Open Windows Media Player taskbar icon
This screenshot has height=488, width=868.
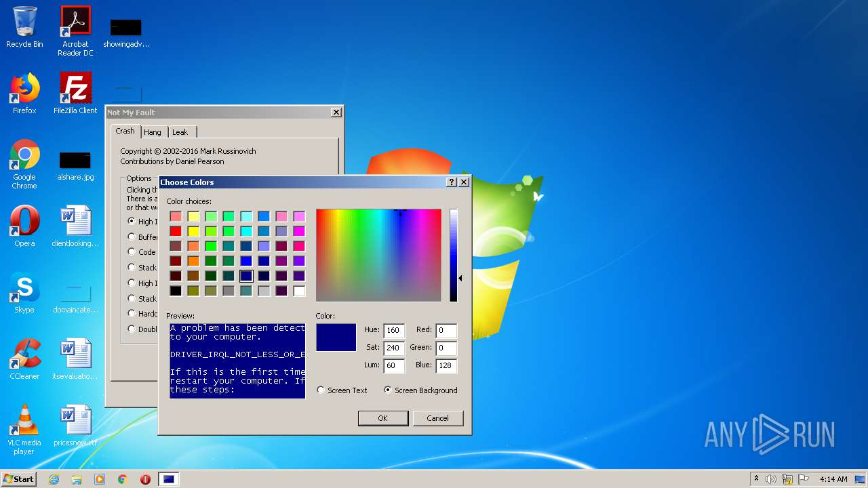[x=100, y=479]
